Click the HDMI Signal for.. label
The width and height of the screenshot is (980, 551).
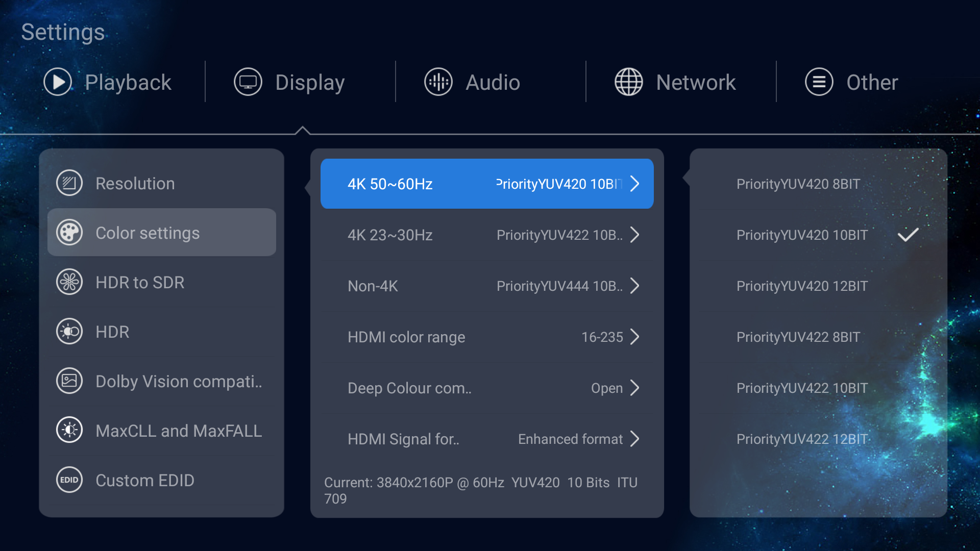pyautogui.click(x=403, y=439)
